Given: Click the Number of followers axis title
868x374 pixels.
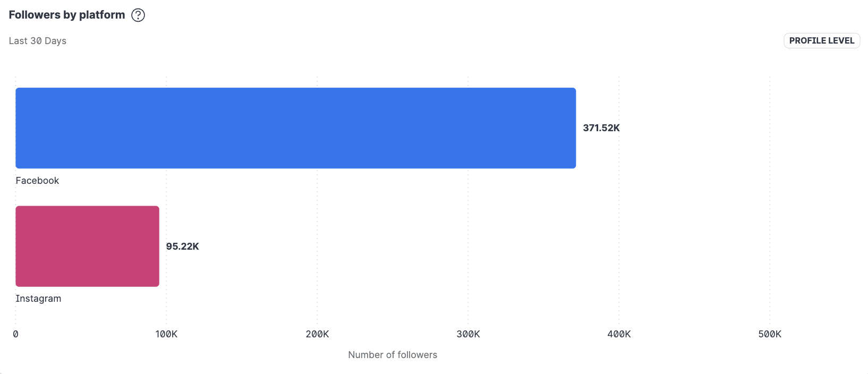Looking at the screenshot, I should (x=393, y=355).
